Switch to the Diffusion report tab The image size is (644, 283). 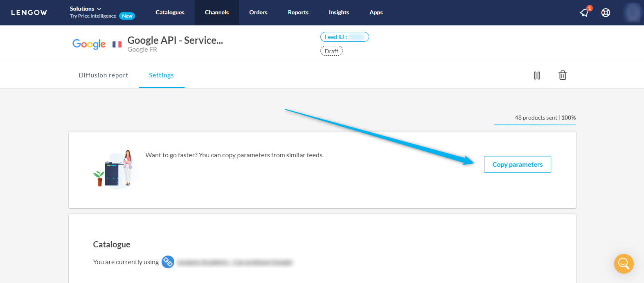pos(104,75)
